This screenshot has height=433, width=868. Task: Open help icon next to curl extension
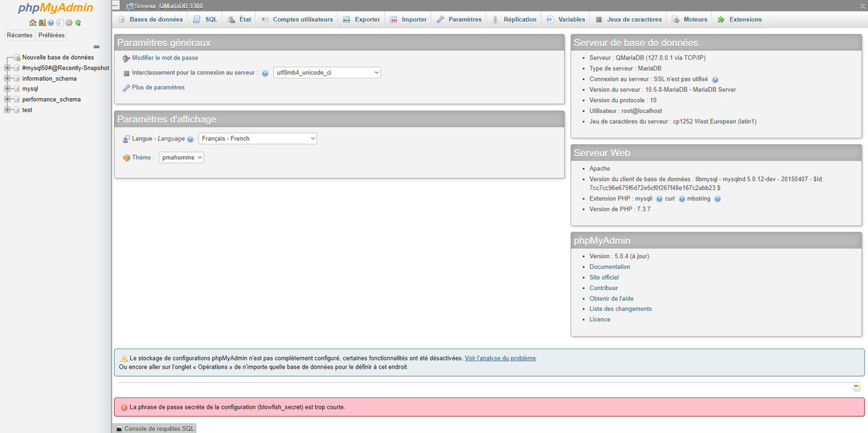click(682, 199)
